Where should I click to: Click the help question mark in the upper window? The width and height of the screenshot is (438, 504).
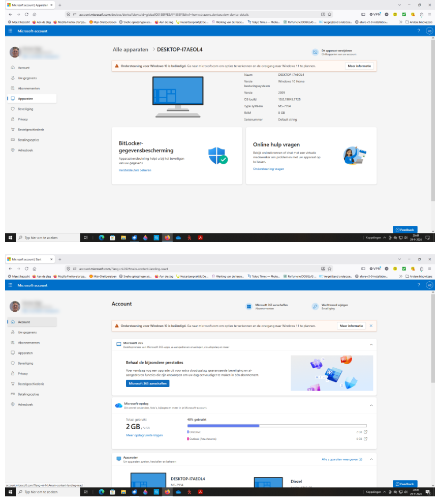[x=418, y=31]
